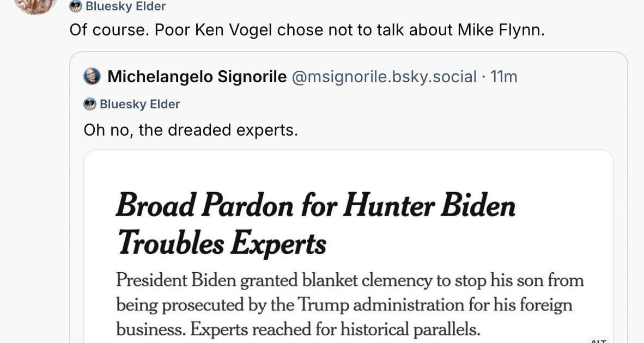Open the quoted post card by Signorile

coord(348,197)
